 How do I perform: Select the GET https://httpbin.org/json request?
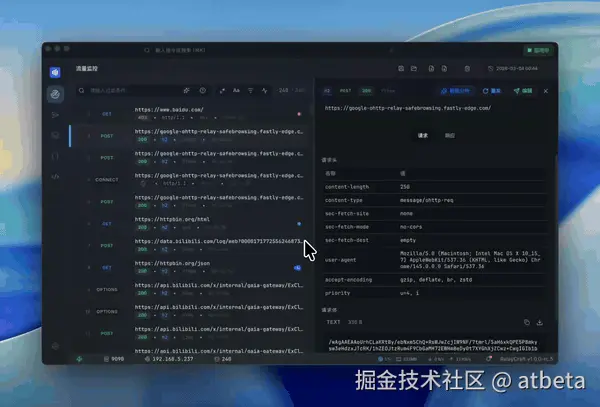[190, 267]
